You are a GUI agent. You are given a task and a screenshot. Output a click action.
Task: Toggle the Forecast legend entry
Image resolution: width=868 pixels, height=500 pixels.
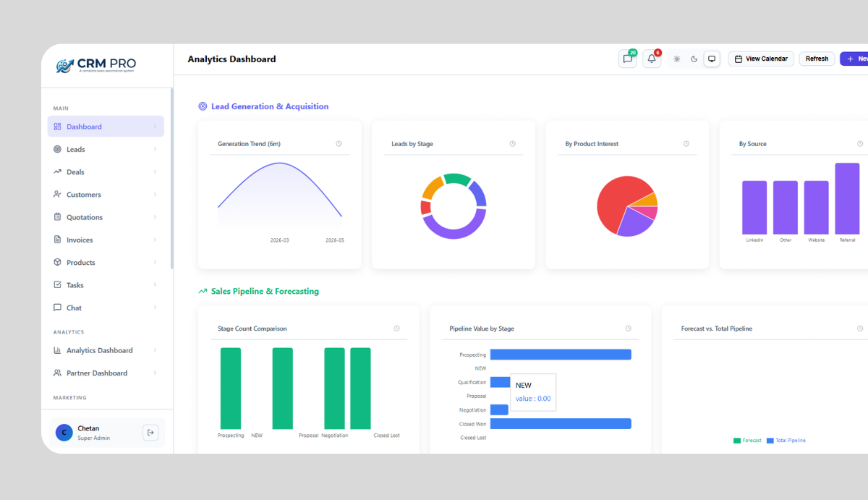pyautogui.click(x=747, y=441)
